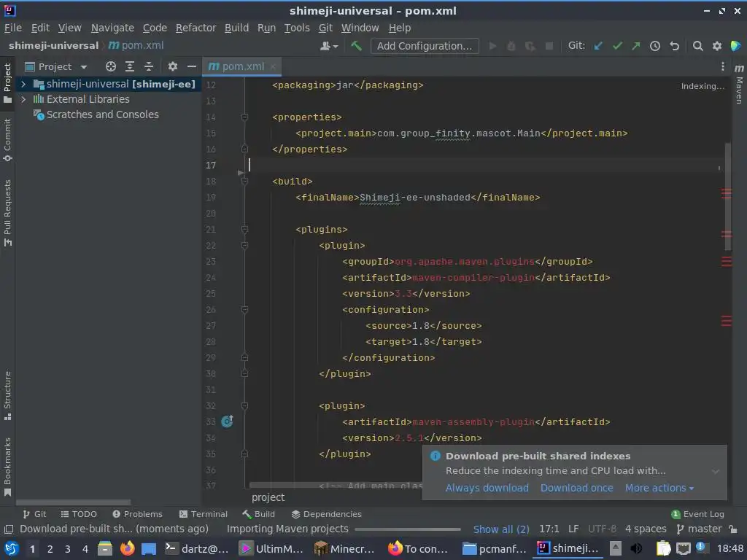Open the File menu
Screen dimensions: 747x560
tap(13, 28)
